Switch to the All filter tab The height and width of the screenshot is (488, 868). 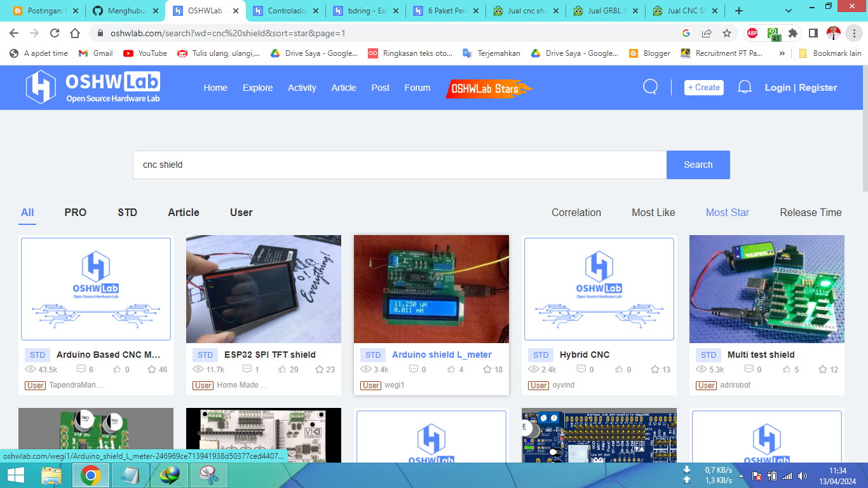(27, 212)
